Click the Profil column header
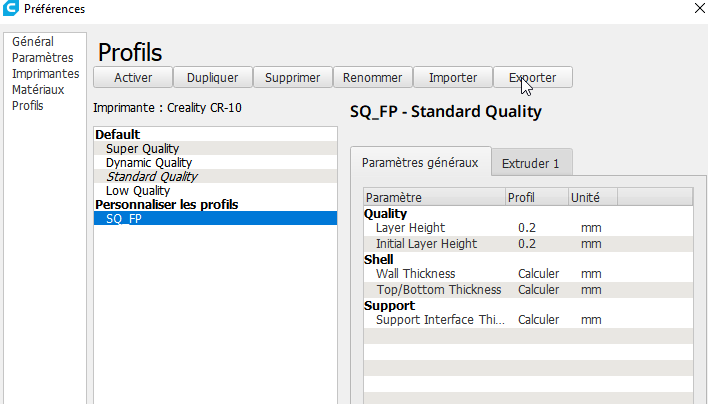Screen dimensions: 708x404 point(536,198)
